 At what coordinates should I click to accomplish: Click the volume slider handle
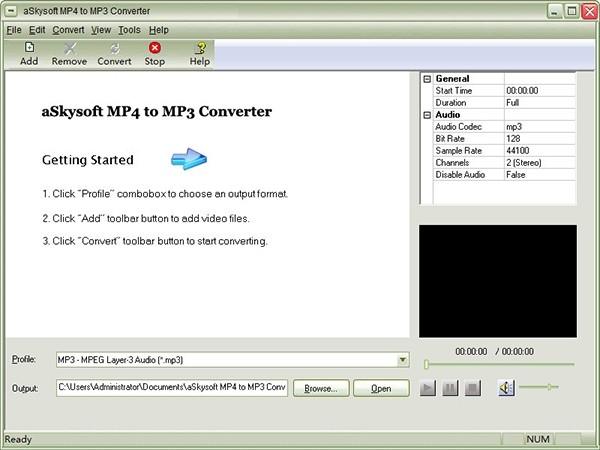549,387
